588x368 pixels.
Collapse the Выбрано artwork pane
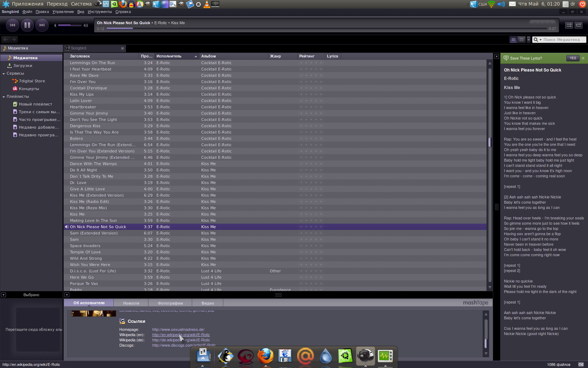pyautogui.click(x=3, y=295)
